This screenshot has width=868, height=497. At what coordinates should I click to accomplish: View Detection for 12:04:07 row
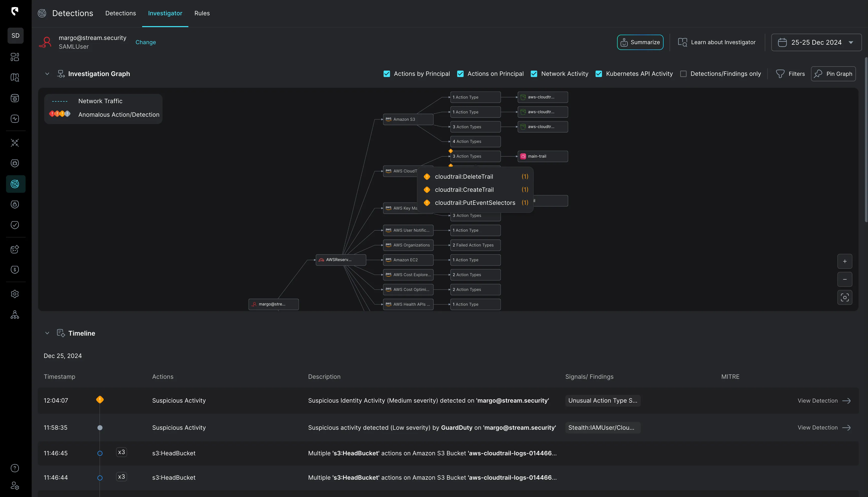(x=824, y=401)
